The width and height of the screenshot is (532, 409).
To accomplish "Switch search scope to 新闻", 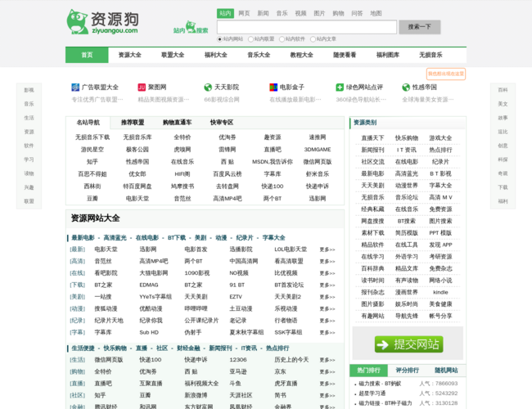I will [x=263, y=13].
